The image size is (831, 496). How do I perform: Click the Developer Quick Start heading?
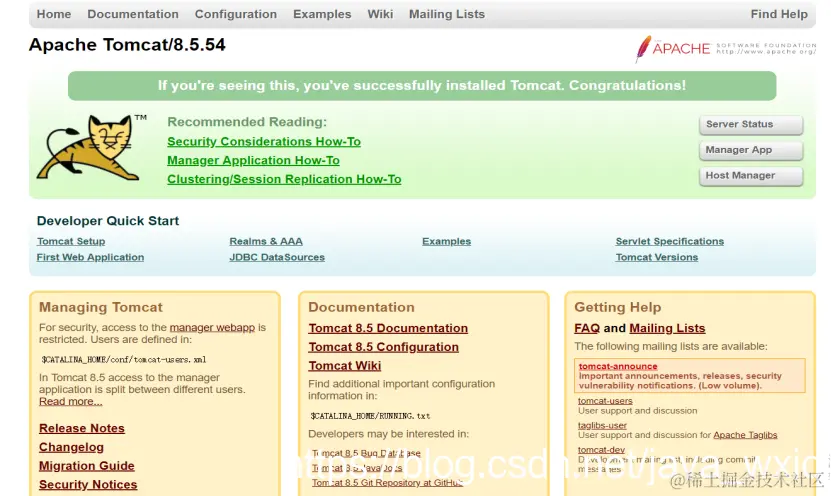pyautogui.click(x=108, y=221)
